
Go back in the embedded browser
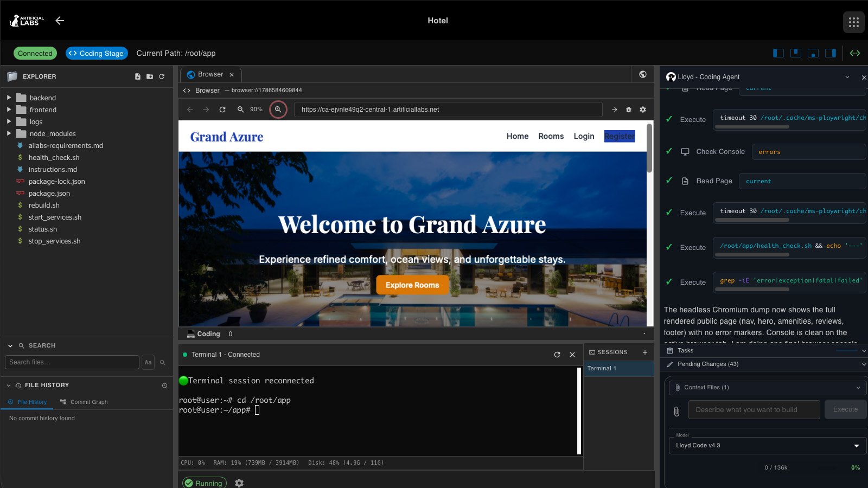(190, 110)
